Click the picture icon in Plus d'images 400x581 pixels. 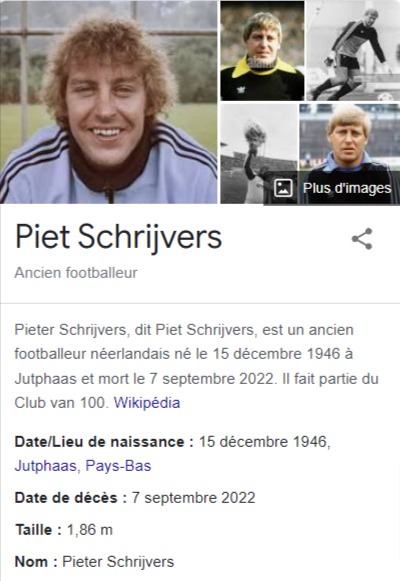(283, 188)
